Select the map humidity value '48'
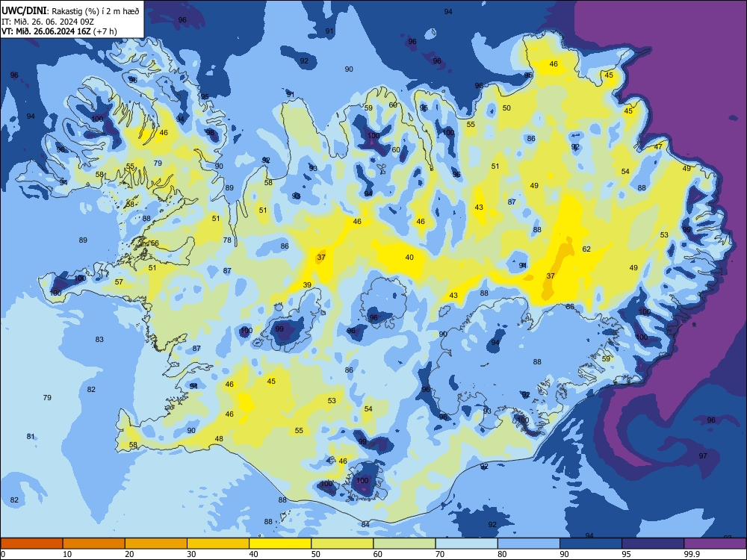This screenshot has height=560, width=747. [x=219, y=438]
